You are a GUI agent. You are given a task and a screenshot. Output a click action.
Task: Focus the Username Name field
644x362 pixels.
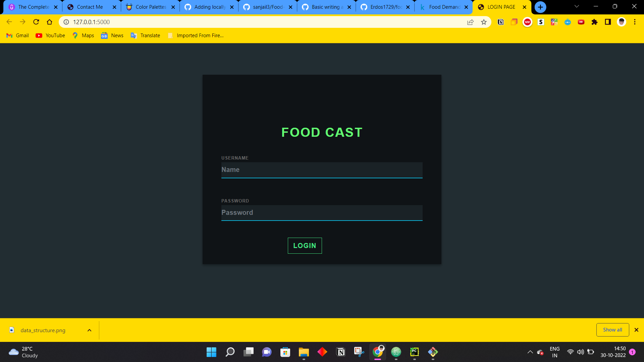point(322,170)
